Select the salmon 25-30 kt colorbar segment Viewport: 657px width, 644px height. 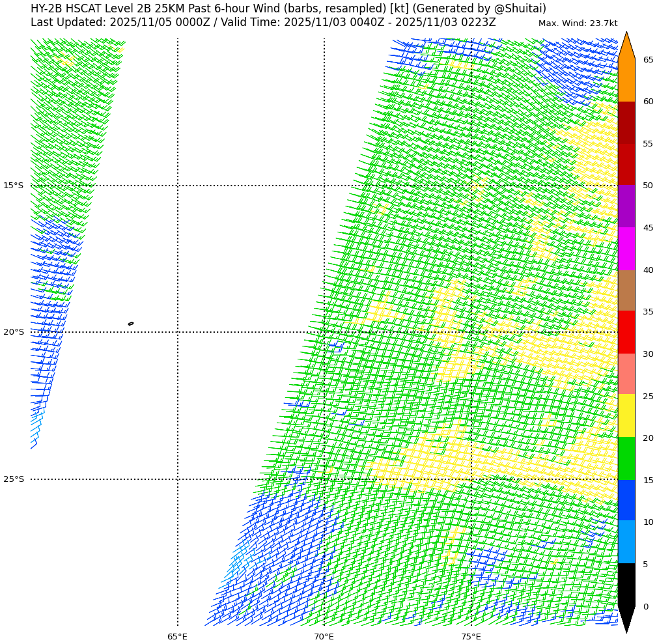pyautogui.click(x=626, y=374)
